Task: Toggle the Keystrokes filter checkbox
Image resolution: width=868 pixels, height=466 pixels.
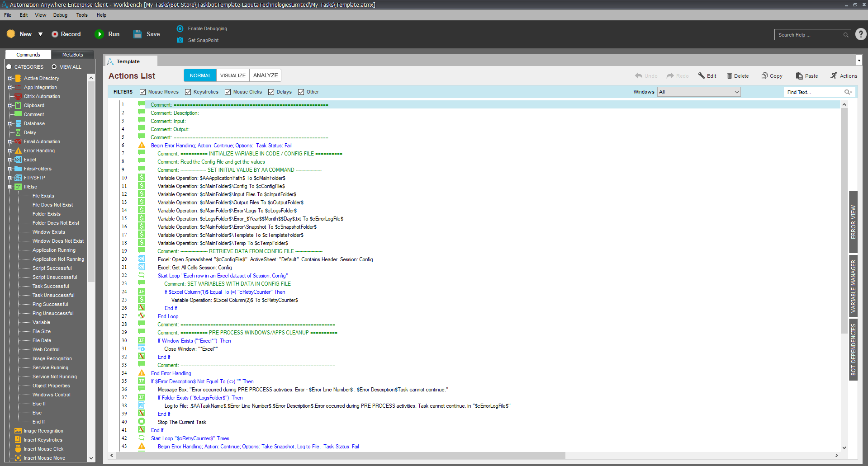Action: point(188,92)
